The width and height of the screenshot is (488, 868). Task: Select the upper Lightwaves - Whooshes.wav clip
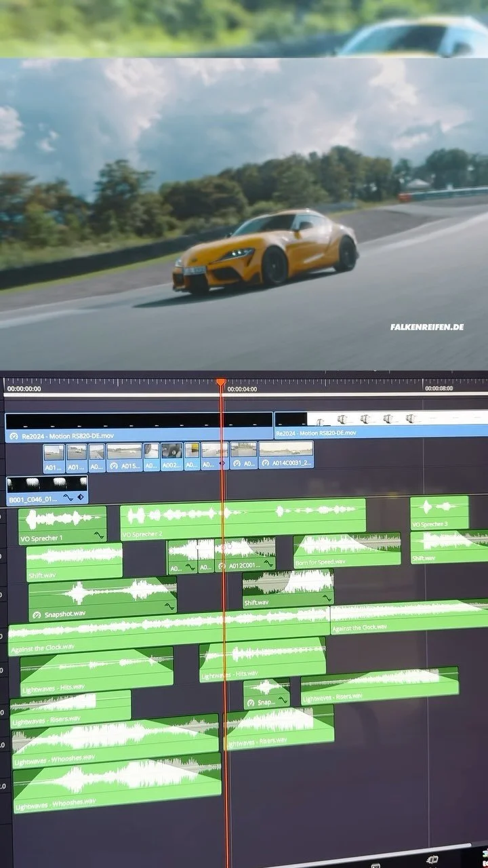115,740
